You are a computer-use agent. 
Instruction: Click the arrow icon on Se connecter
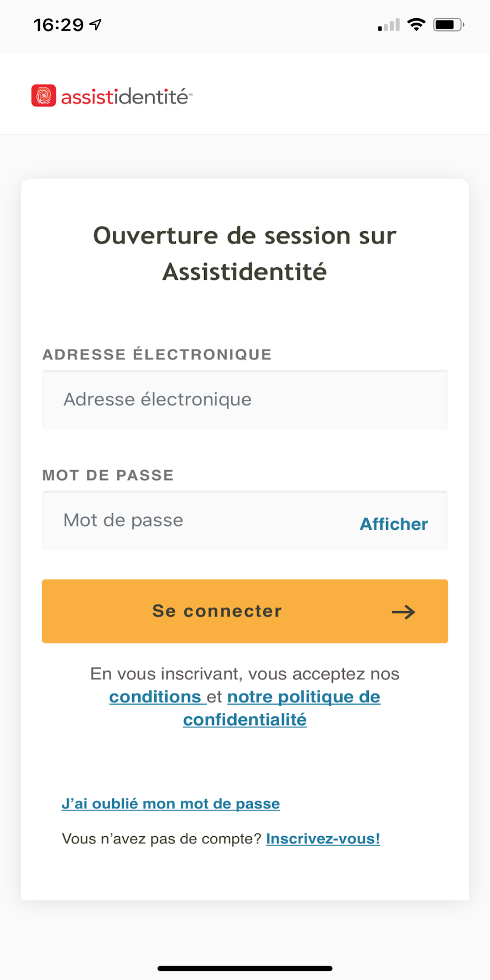(x=403, y=612)
